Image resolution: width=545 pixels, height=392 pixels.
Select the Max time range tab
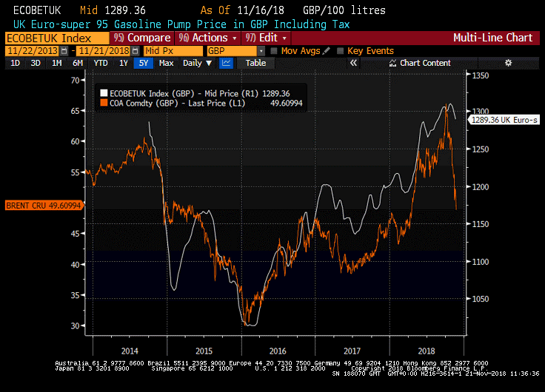(x=166, y=63)
